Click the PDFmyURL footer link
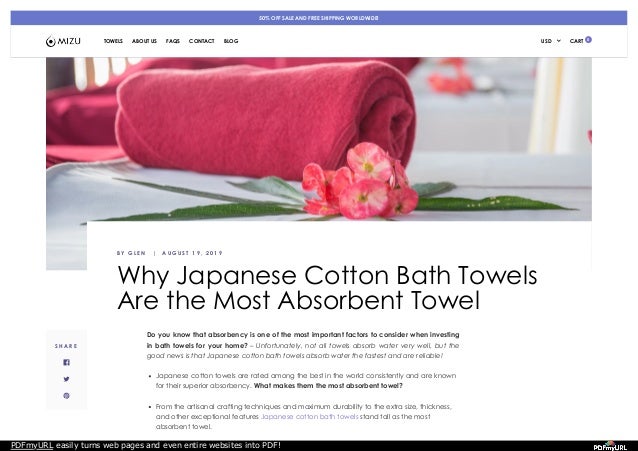 (32, 445)
